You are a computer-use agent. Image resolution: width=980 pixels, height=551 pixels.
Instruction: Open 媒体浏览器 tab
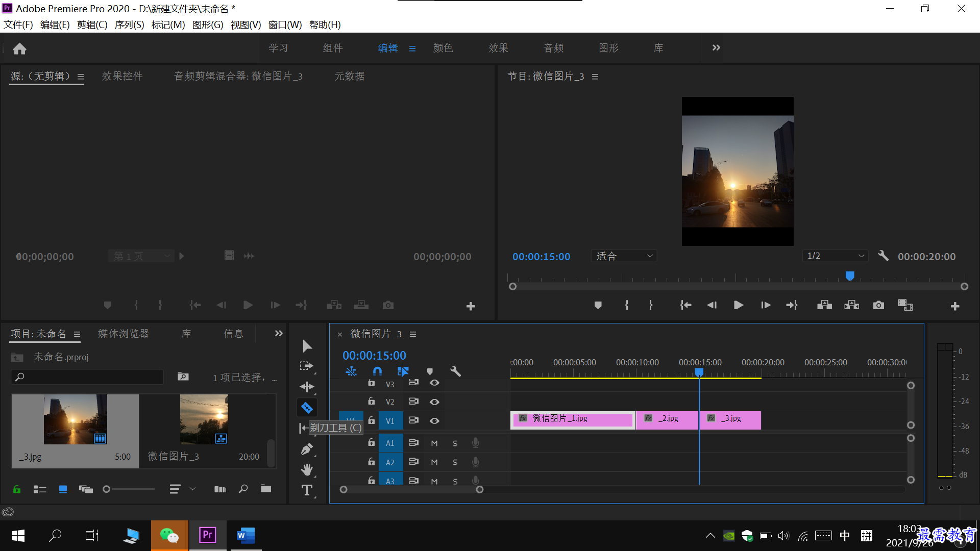click(124, 334)
